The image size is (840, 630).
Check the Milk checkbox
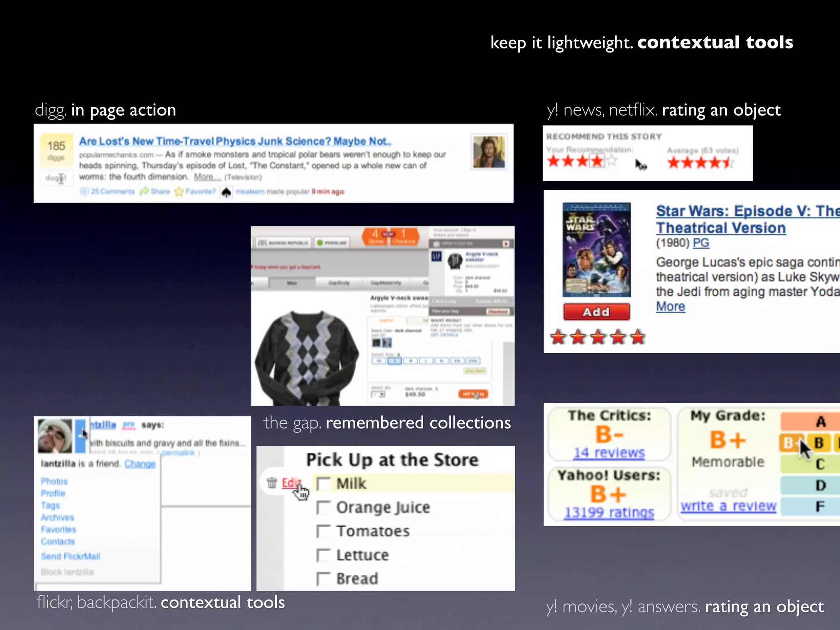pyautogui.click(x=323, y=484)
